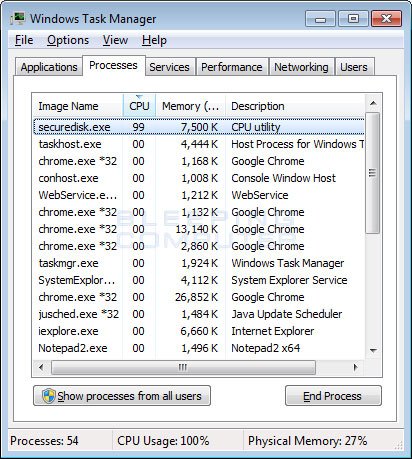This screenshot has width=412, height=459.
Task: Switch to the Performance tab
Action: (232, 67)
